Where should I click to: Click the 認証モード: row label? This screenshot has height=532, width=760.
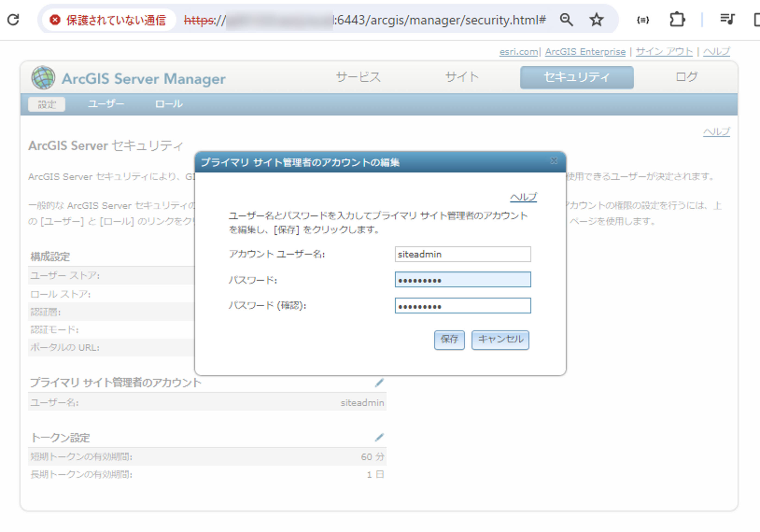54,330
